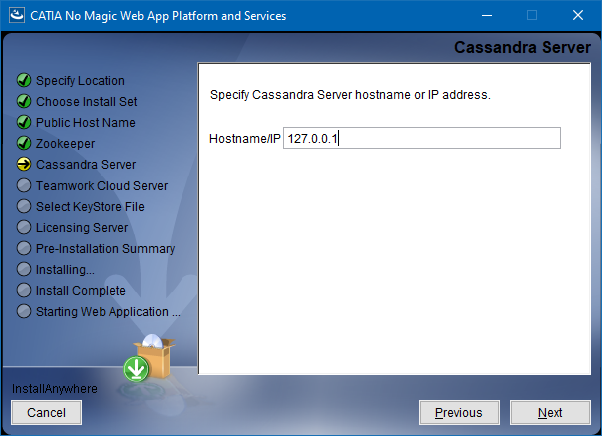Click the gray circle beside Starting Web Application
The height and width of the screenshot is (436, 602).
tap(24, 311)
